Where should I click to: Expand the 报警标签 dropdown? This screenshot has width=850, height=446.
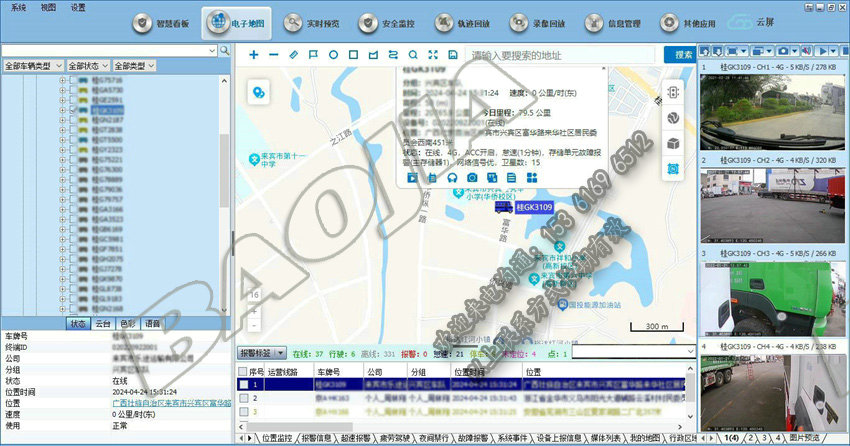tap(282, 353)
